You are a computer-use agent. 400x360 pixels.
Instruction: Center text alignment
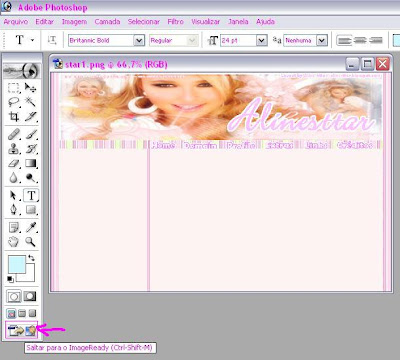[360, 40]
